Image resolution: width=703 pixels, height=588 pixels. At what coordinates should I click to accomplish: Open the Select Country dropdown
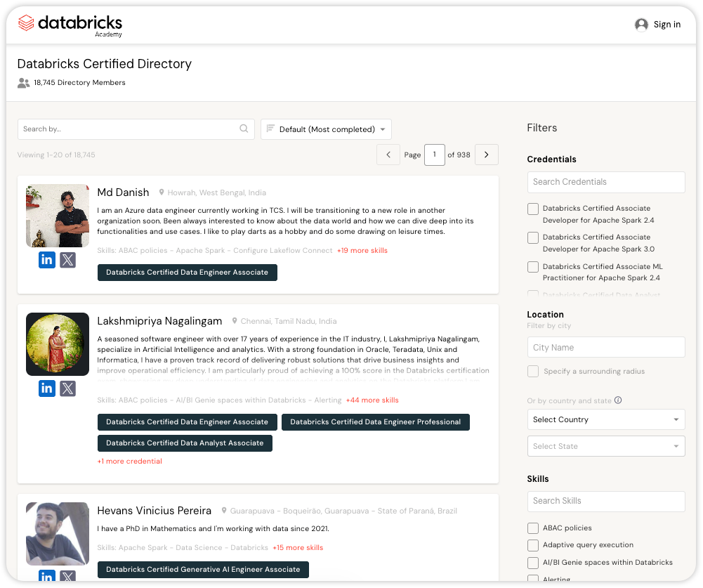pos(605,420)
